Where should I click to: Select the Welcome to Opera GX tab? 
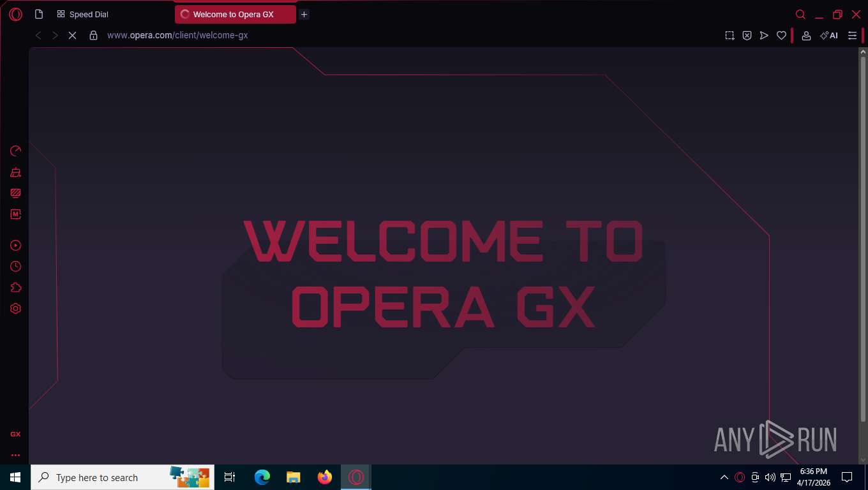[x=235, y=14]
